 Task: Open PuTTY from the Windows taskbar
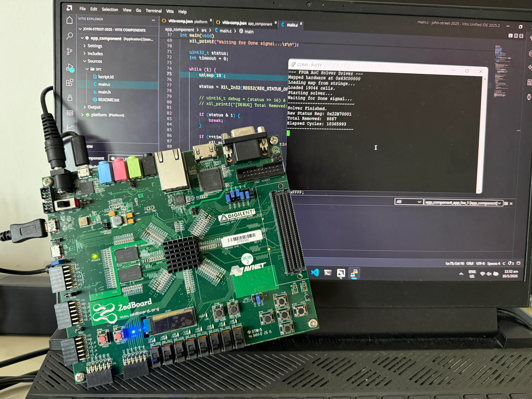tap(354, 273)
